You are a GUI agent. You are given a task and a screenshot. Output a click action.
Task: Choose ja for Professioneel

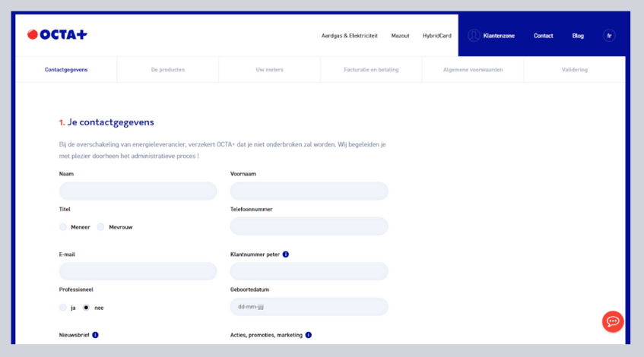(x=63, y=308)
